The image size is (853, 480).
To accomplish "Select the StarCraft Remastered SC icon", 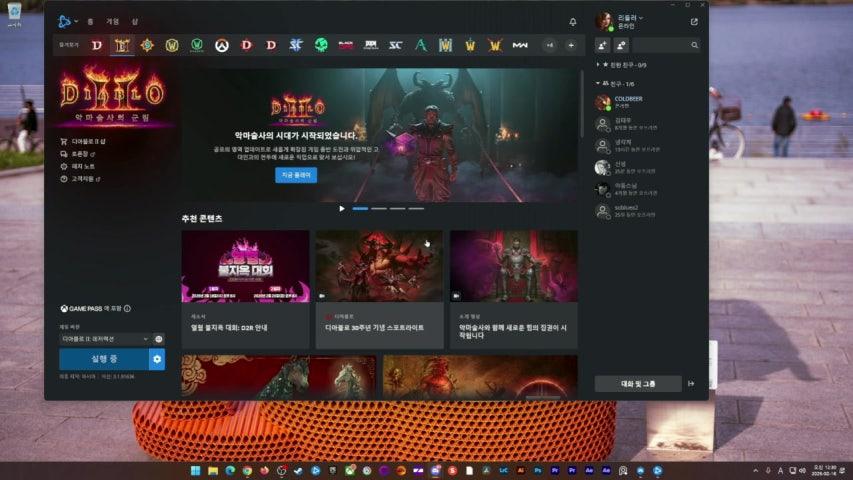I will click(395, 45).
